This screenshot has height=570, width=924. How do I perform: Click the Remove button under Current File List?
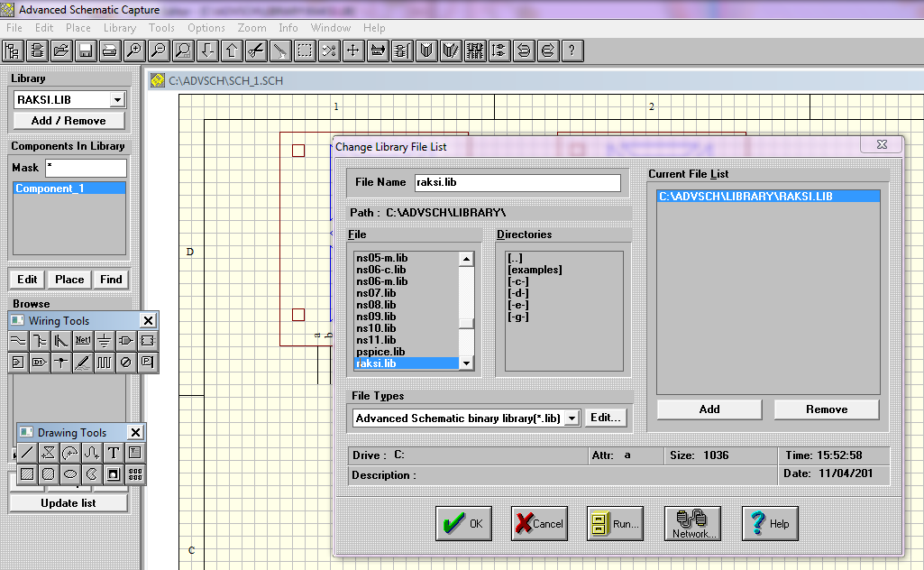pyautogui.click(x=827, y=409)
